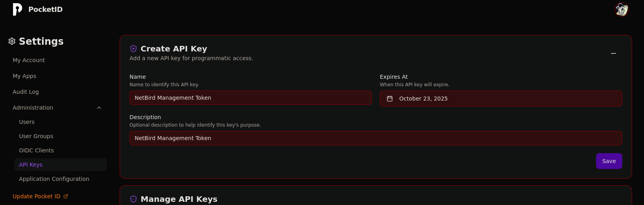Focus the API key Name field

250,98
